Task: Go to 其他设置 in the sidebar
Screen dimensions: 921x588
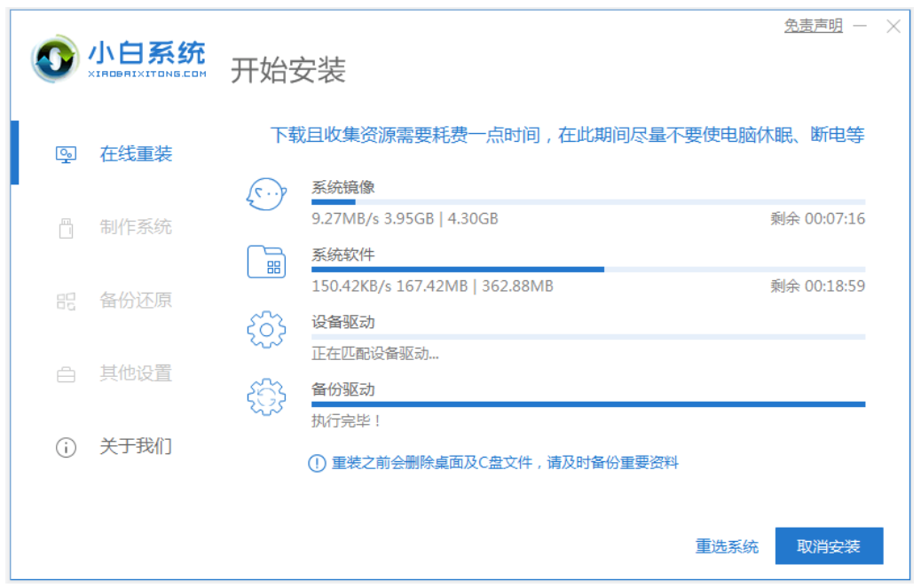Action: click(x=135, y=373)
